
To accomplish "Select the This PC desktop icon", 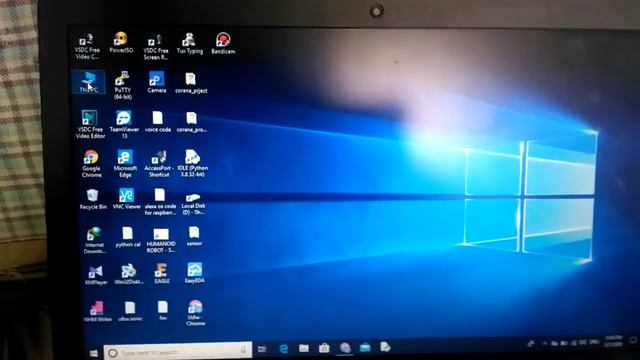I will (x=89, y=82).
